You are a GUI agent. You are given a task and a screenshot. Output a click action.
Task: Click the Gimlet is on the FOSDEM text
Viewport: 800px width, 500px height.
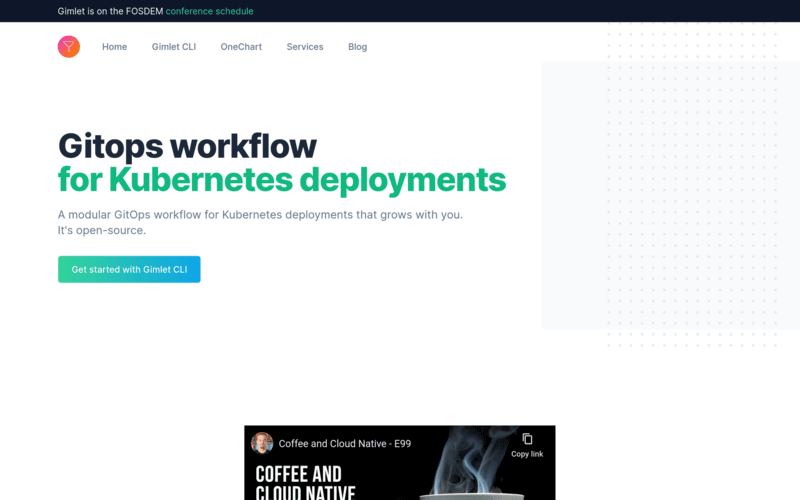point(110,11)
